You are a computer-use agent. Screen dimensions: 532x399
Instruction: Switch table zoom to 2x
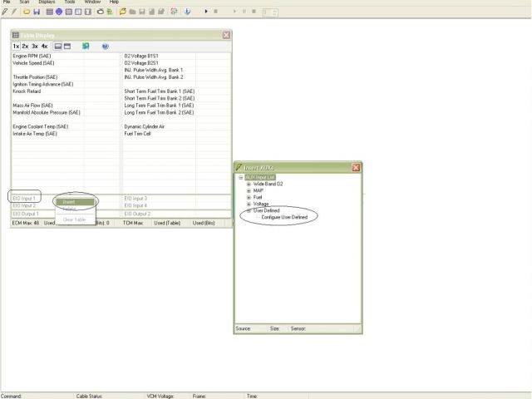pyautogui.click(x=26, y=46)
